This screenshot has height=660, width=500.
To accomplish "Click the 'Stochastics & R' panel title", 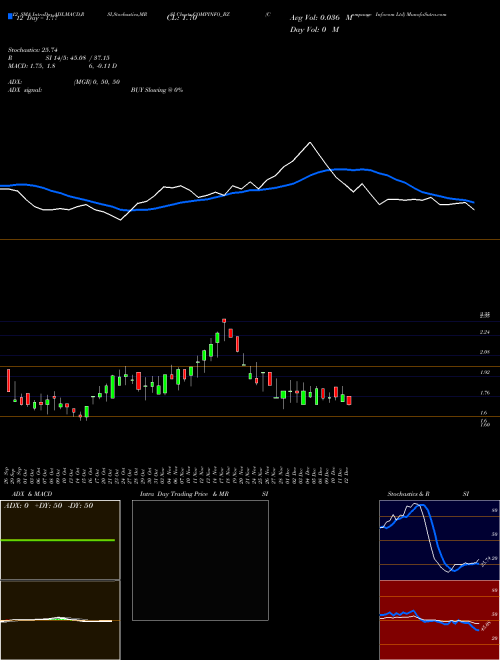I will click(x=408, y=494).
